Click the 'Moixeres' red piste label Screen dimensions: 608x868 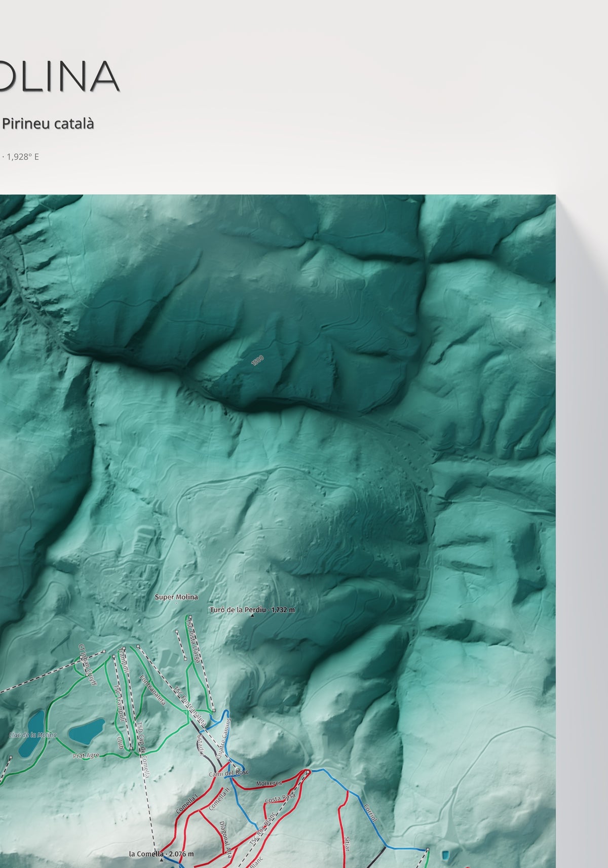pyautogui.click(x=269, y=783)
